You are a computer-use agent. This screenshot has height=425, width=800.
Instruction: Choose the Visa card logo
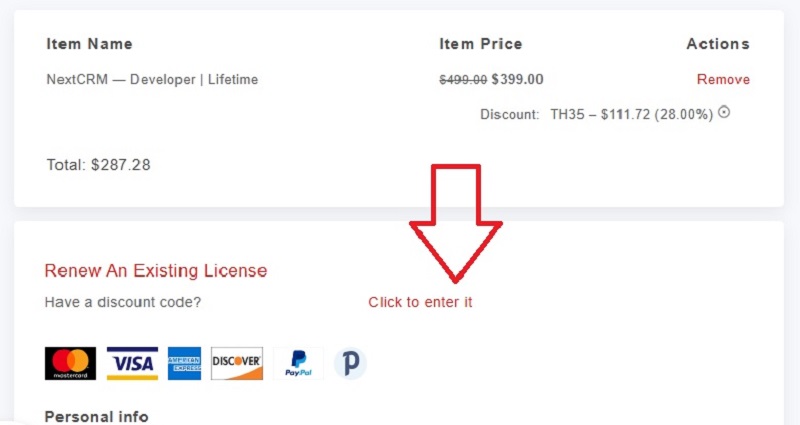132,363
